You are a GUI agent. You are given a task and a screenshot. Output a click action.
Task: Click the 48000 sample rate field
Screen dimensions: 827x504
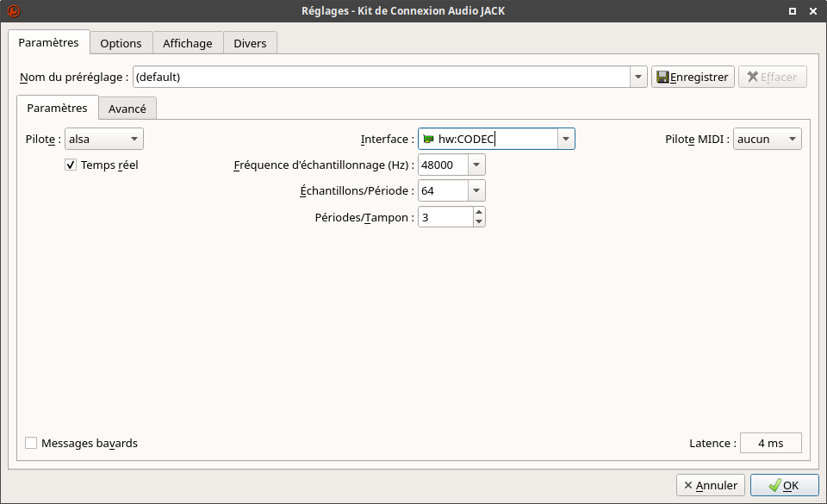coord(443,165)
